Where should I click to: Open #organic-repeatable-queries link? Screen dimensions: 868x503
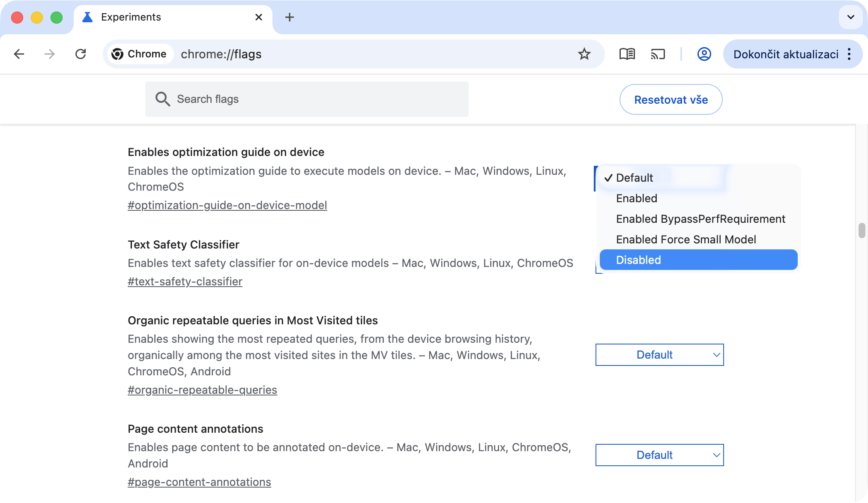pyautogui.click(x=202, y=390)
